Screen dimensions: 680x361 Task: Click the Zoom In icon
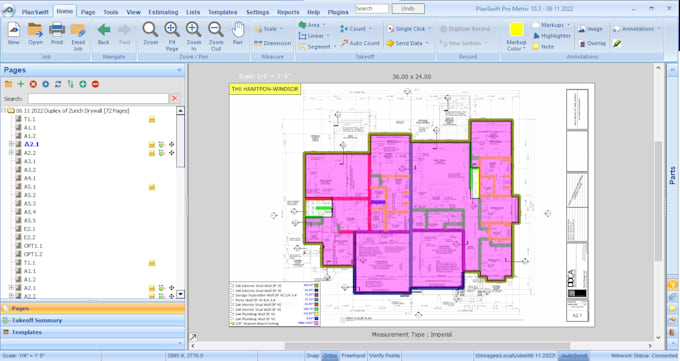193,36
